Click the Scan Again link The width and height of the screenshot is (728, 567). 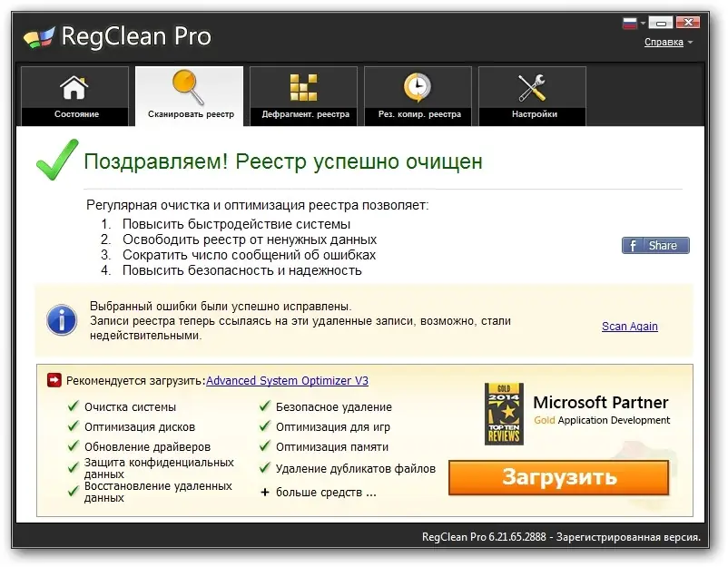630,327
